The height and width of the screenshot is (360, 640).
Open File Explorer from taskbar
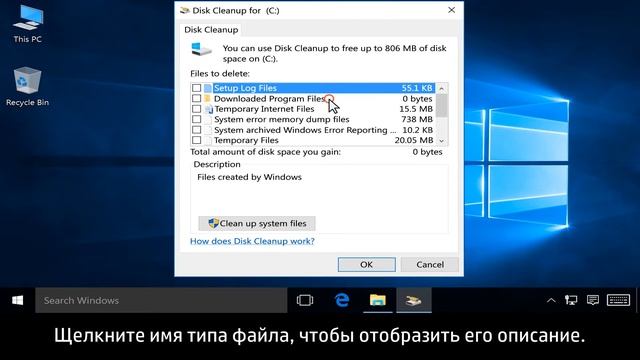click(378, 300)
